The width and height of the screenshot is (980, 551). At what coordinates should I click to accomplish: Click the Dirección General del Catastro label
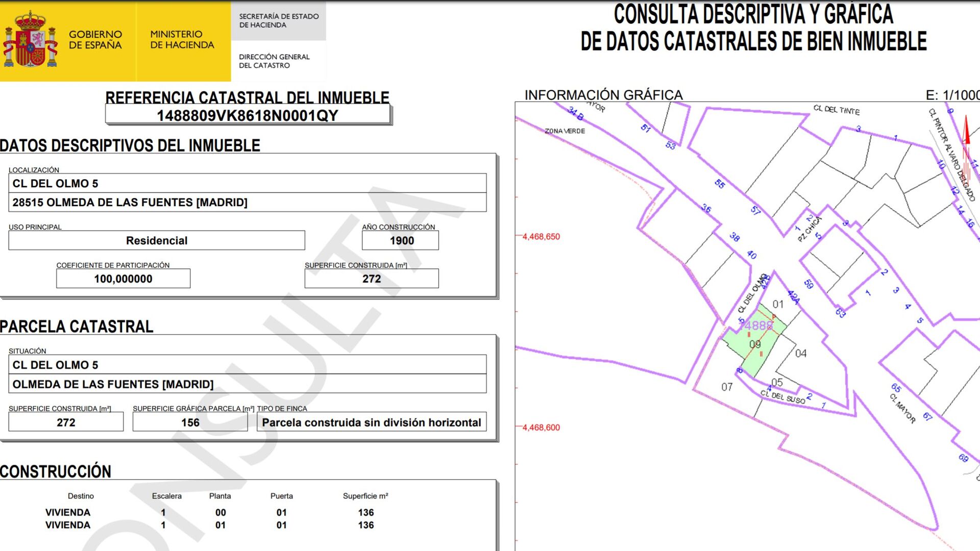[x=274, y=61]
